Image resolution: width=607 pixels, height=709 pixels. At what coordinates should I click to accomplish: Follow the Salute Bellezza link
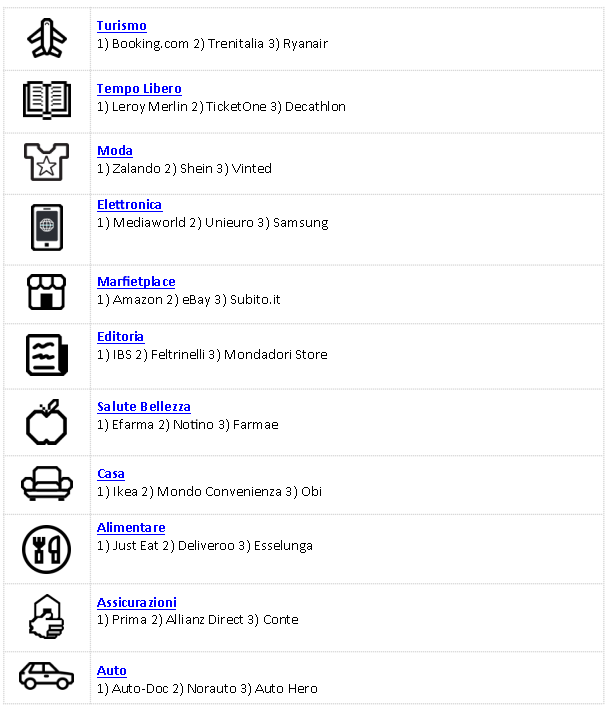click(144, 407)
